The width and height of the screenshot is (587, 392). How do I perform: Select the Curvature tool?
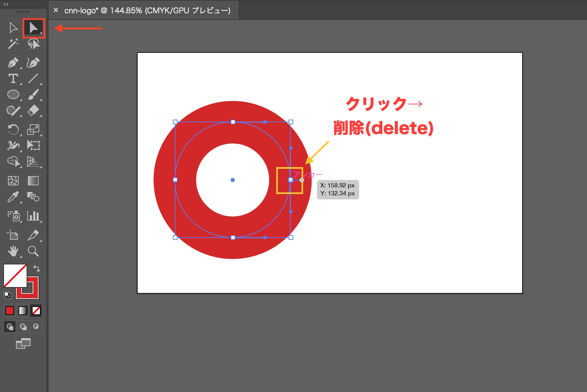33,62
